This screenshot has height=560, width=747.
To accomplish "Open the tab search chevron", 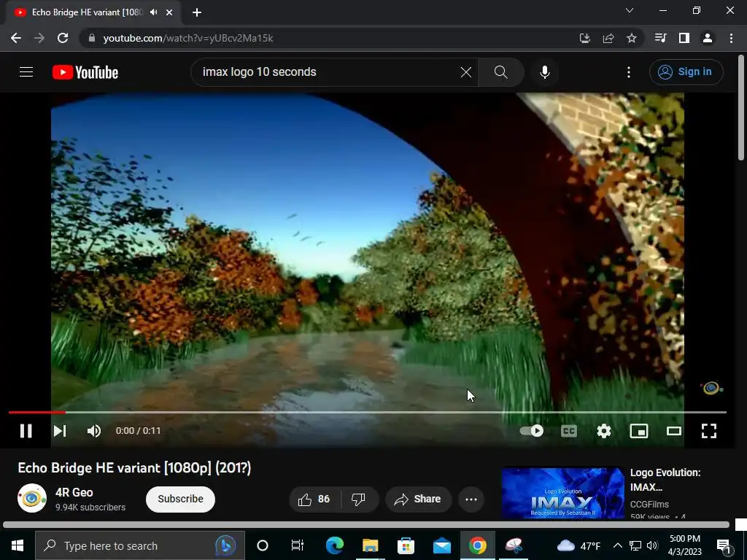I will click(x=630, y=10).
